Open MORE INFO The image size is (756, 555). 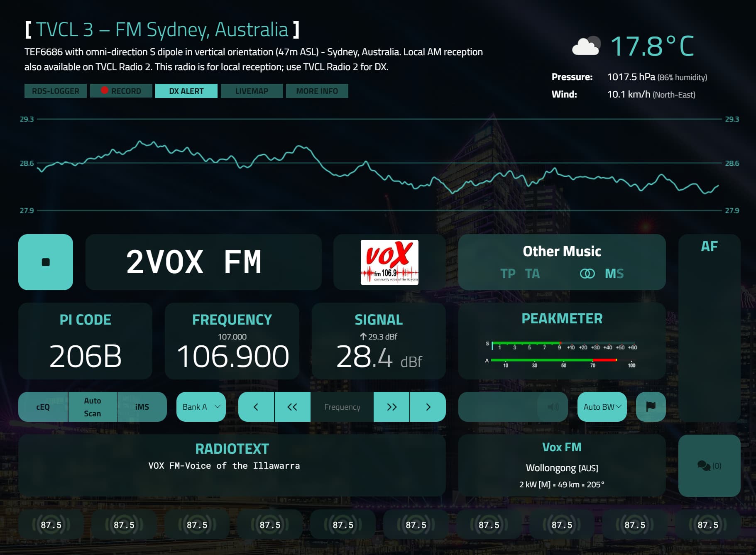pyautogui.click(x=317, y=91)
